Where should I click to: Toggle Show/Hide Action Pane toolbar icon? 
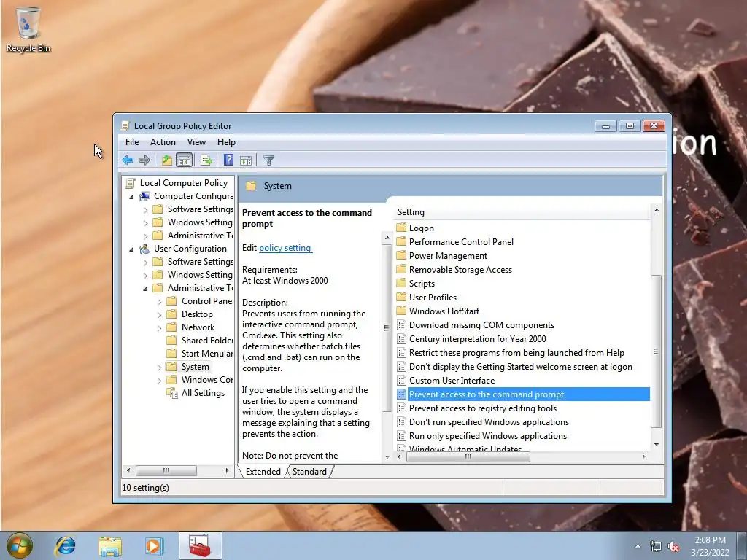[x=246, y=160]
